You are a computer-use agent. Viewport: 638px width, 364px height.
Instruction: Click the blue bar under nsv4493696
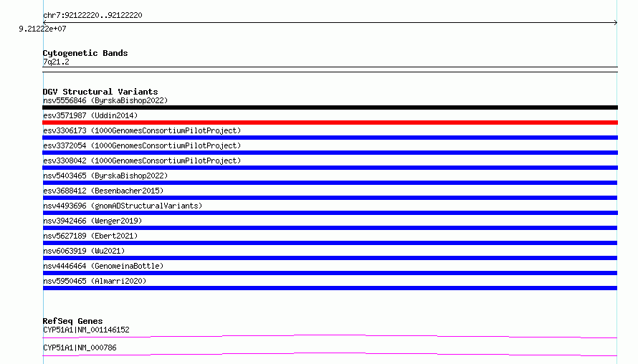click(x=330, y=213)
